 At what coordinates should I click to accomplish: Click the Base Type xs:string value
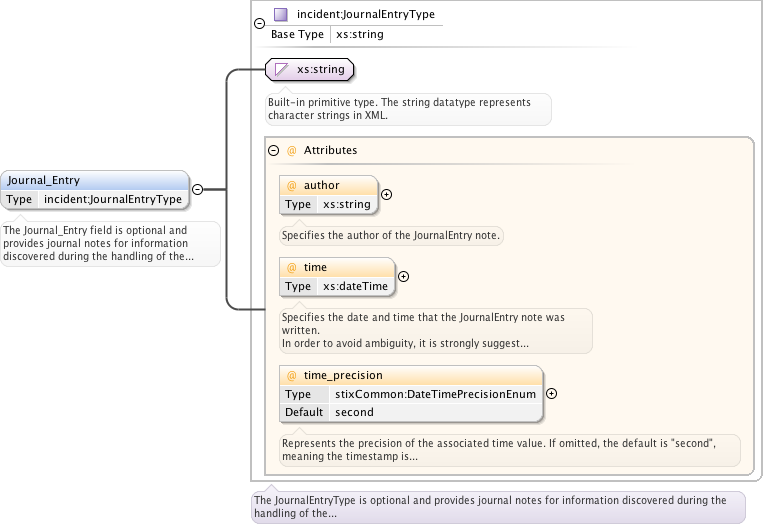(x=359, y=34)
